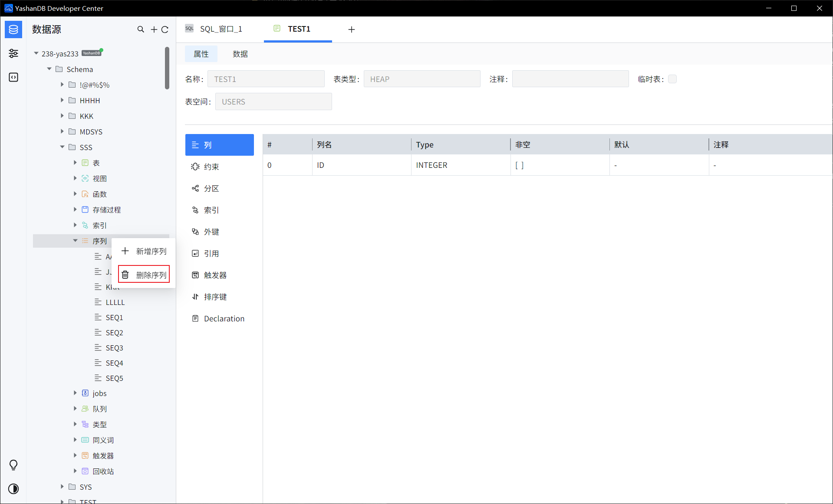Image resolution: width=833 pixels, height=504 pixels.
Task: Enable the 临时表 checkbox
Action: [x=672, y=79]
